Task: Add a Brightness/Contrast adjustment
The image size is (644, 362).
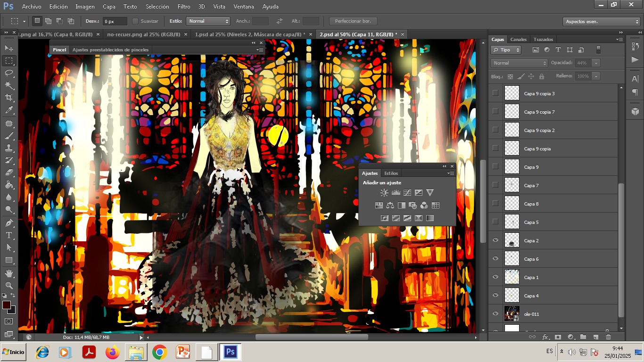Action: point(384,192)
